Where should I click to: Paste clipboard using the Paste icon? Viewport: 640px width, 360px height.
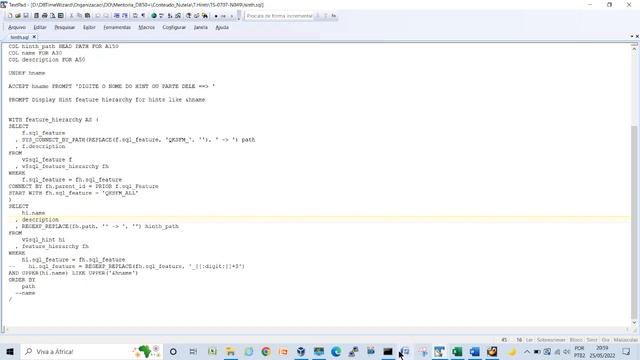[x=87, y=16]
